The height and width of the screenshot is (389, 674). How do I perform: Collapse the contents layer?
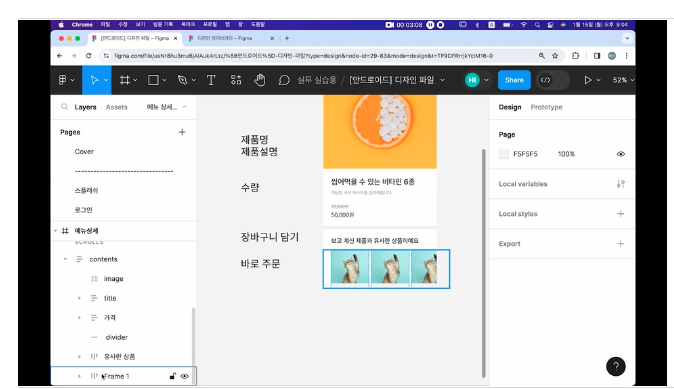coord(65,259)
